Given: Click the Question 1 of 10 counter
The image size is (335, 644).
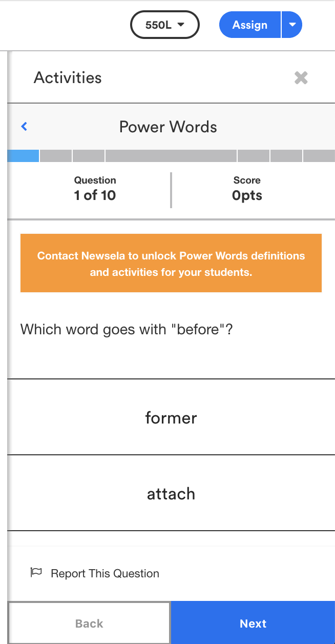Looking at the screenshot, I should pos(95,189).
